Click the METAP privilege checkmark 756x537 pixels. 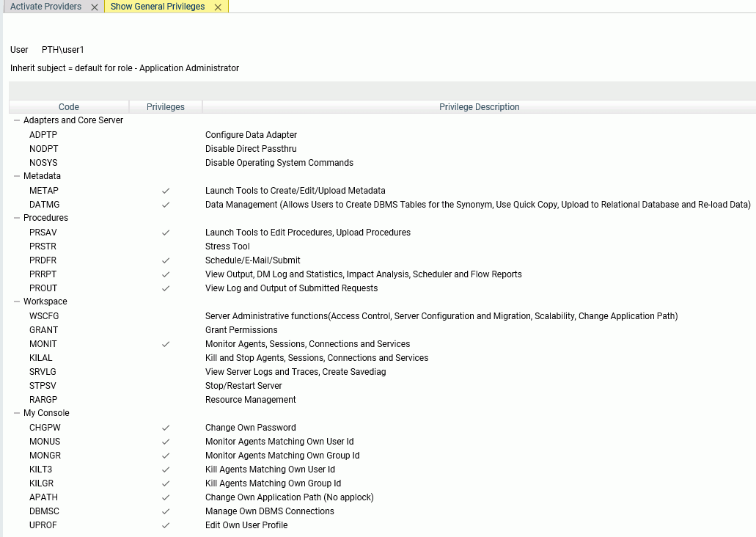click(166, 191)
